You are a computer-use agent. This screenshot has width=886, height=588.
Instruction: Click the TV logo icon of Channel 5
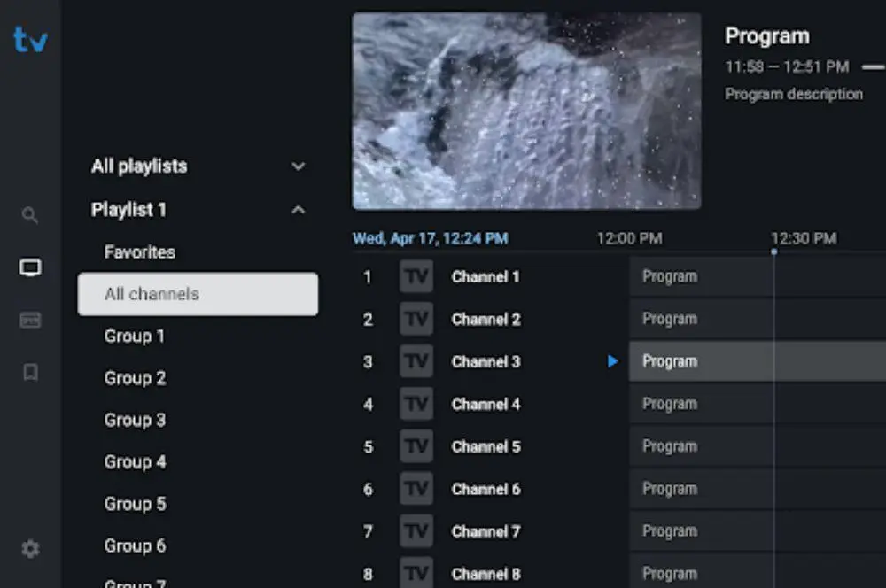click(416, 446)
